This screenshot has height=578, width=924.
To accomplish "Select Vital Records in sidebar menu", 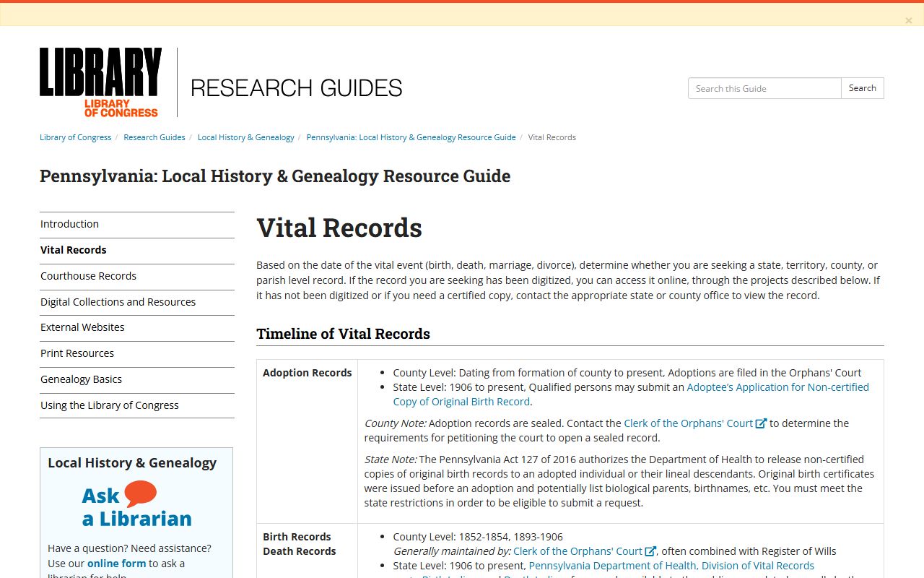I will tap(137, 250).
